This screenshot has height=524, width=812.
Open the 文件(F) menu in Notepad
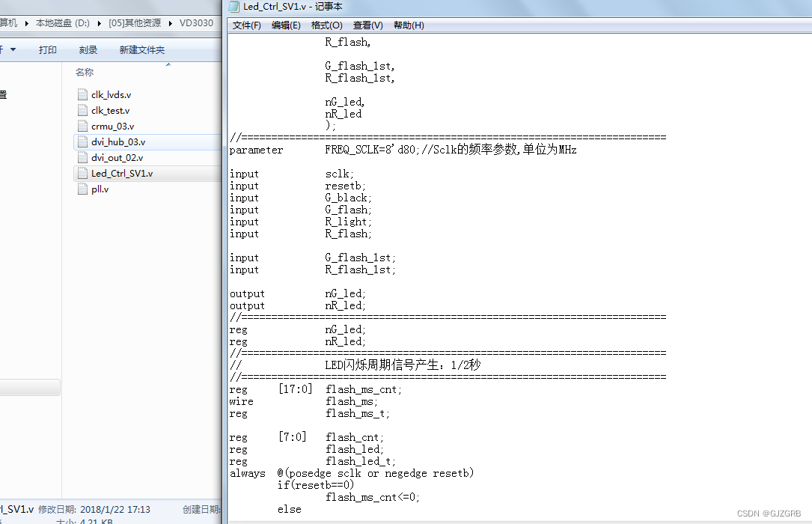[248, 25]
